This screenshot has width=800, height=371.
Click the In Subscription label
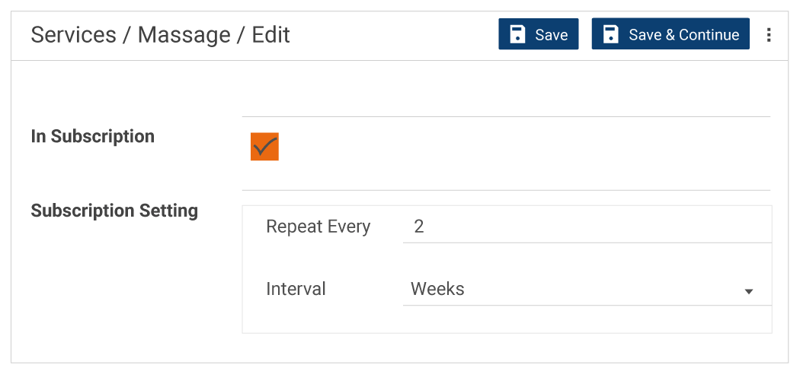[x=93, y=137]
